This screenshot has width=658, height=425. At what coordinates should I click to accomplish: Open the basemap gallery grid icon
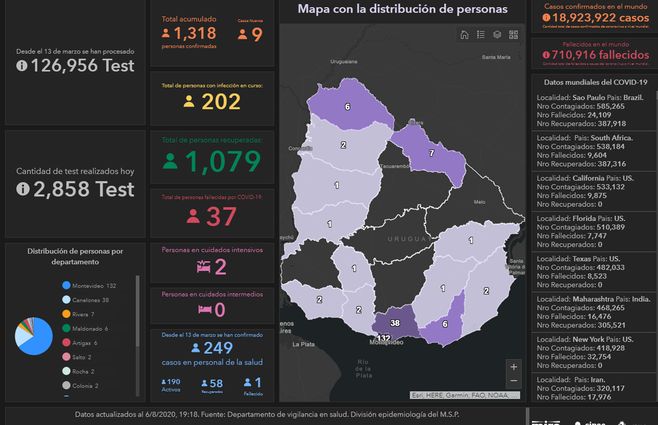(x=513, y=34)
